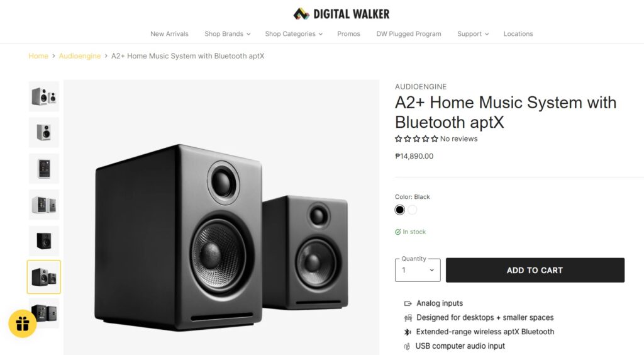Expand the Shop Brands menu
The image size is (644, 355).
coord(228,34)
